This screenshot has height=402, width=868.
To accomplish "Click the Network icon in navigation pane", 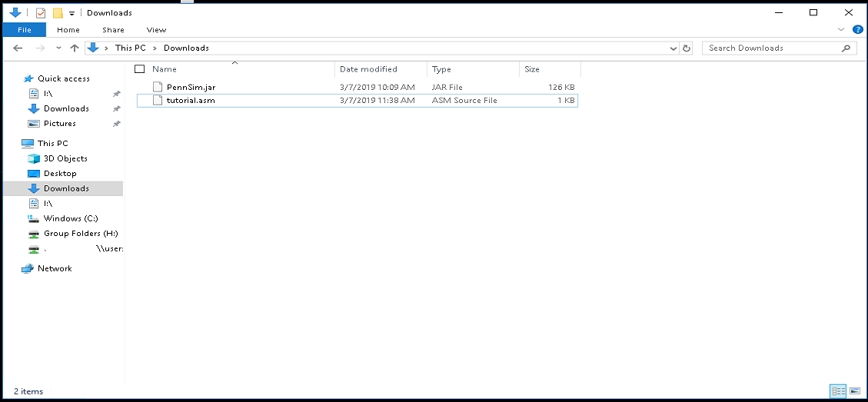I will click(28, 268).
